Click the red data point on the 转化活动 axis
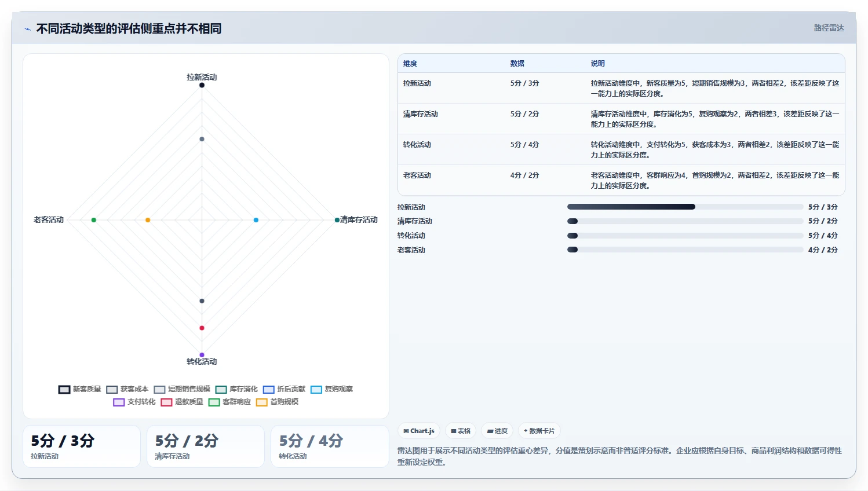The width and height of the screenshot is (868, 491). coord(202,328)
